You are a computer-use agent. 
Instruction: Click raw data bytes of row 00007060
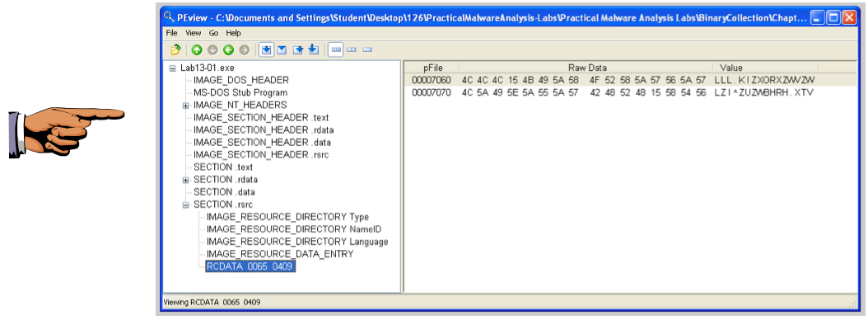coord(583,81)
